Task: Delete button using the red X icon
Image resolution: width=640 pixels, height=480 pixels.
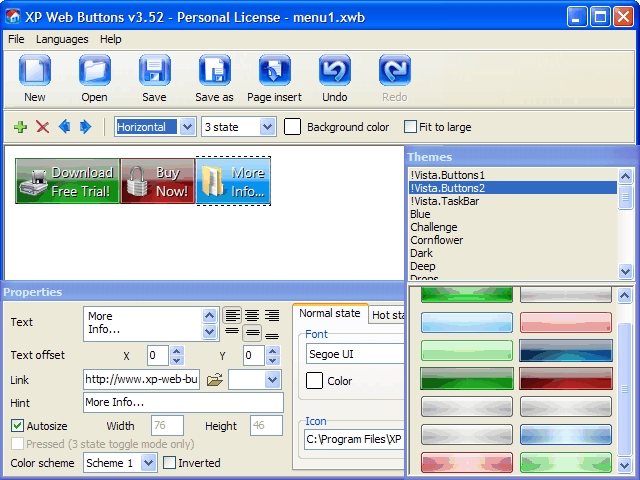Action: pos(42,127)
